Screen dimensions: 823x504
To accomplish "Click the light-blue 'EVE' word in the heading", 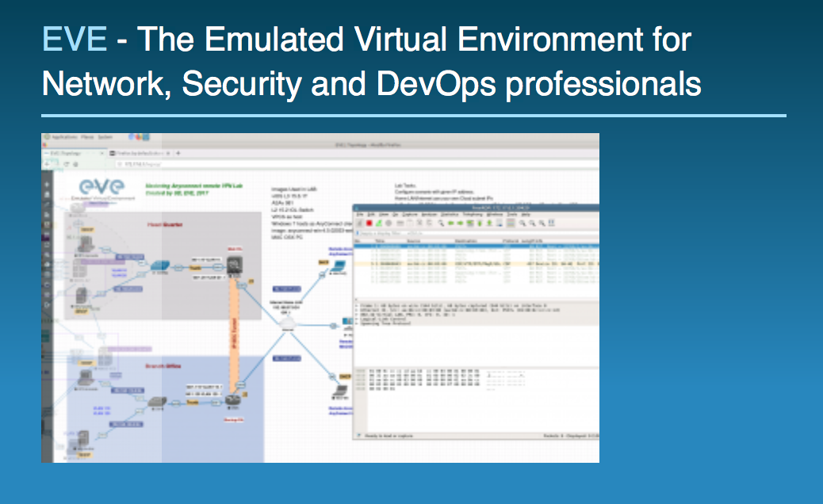I will [75, 39].
